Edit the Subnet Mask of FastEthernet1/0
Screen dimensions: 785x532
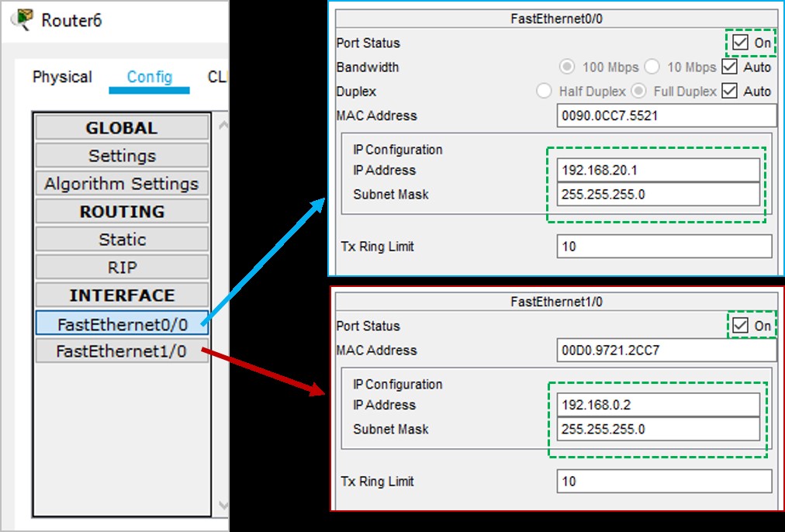(659, 429)
